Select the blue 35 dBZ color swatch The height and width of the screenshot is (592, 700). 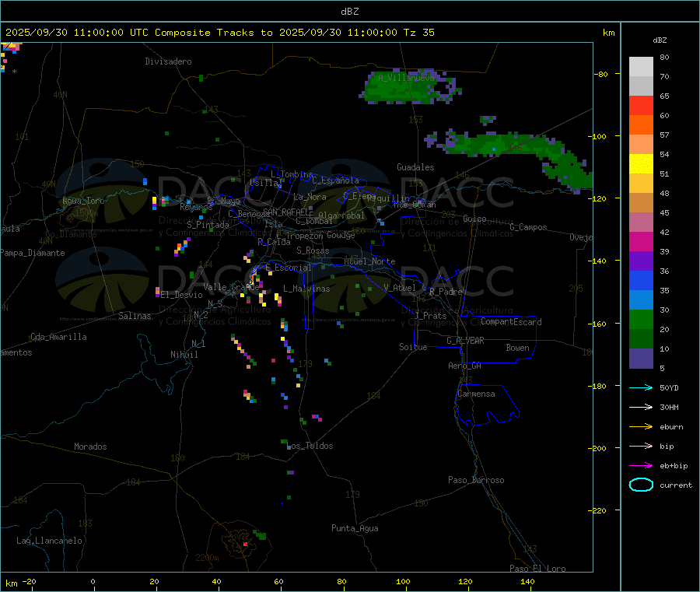click(641, 280)
